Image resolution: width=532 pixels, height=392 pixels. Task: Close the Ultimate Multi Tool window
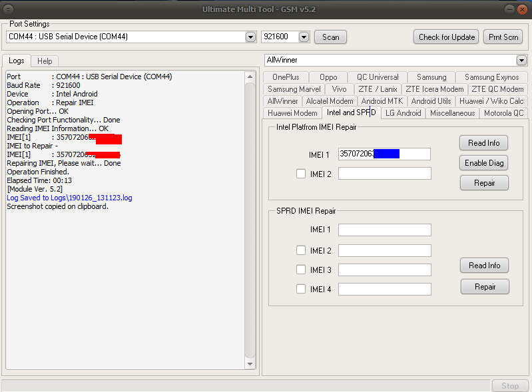point(522,9)
